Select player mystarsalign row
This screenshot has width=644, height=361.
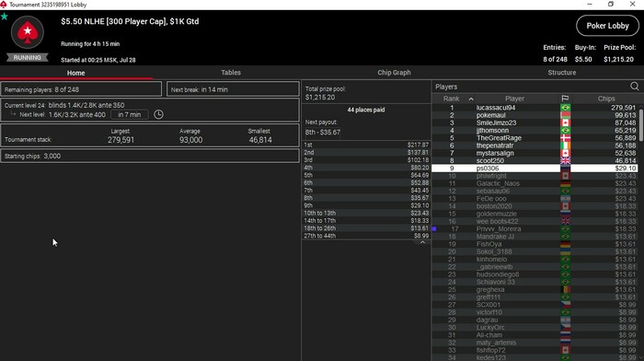[535, 154]
